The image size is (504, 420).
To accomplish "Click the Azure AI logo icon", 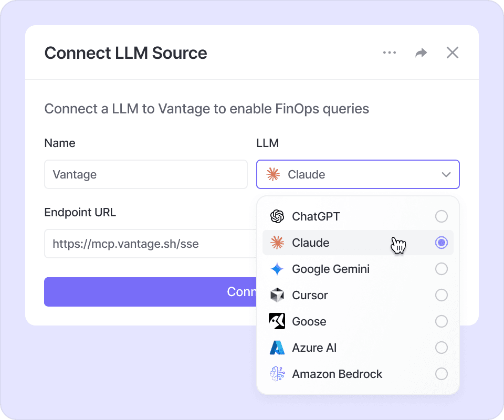I will click(277, 348).
